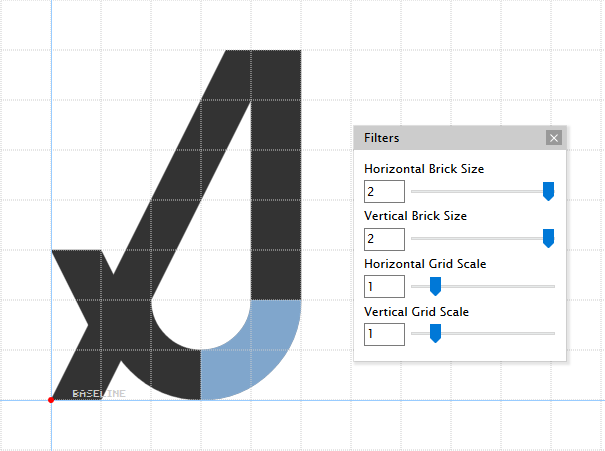
Task: Click the Horizontal Brick Size slider handle
Action: [548, 191]
